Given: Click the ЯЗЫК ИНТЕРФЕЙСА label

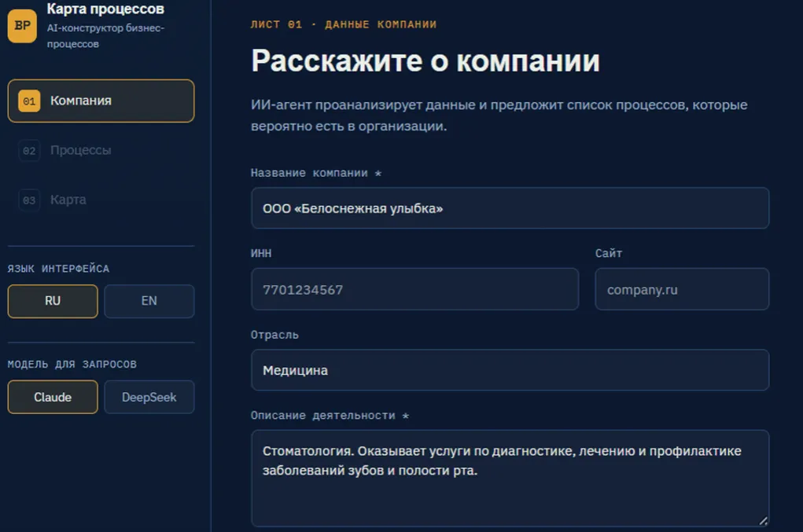Looking at the screenshot, I should [58, 269].
